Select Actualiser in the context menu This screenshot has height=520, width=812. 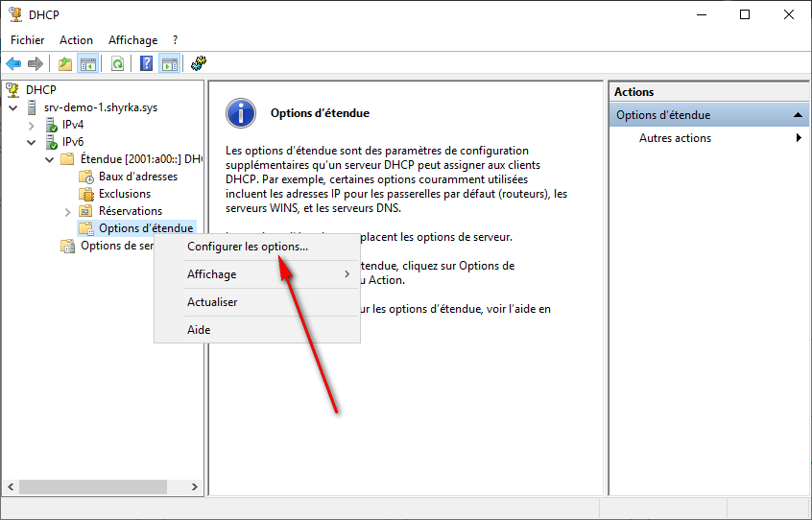(x=212, y=302)
